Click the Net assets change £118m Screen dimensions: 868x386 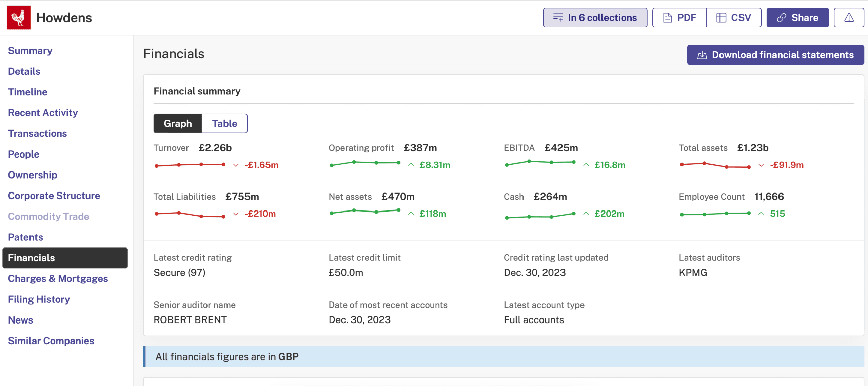coord(433,214)
